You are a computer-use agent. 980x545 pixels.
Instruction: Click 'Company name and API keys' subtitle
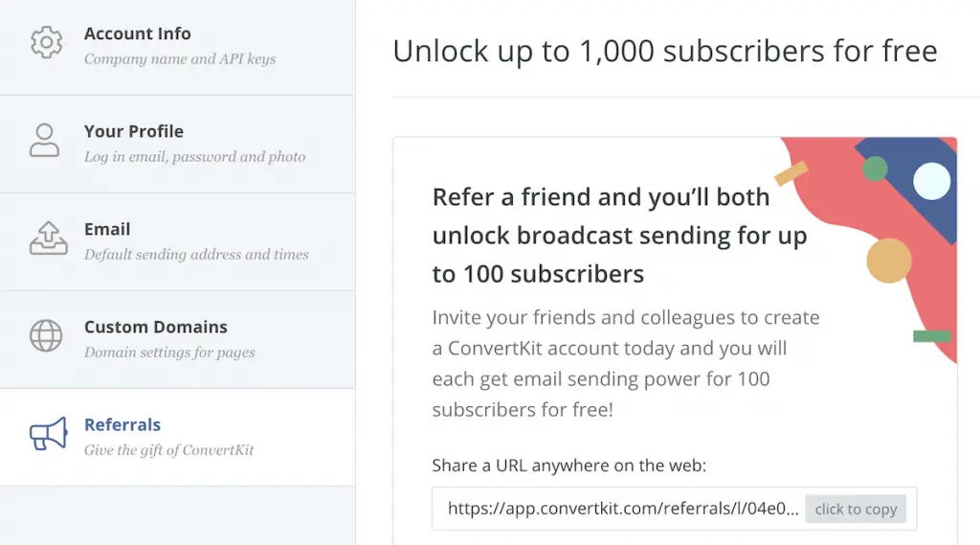tap(180, 58)
